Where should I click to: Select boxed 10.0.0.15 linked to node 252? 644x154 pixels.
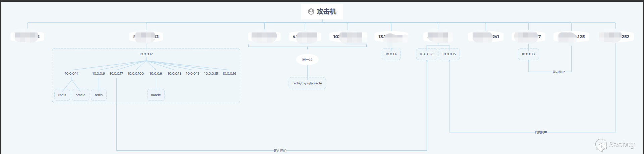click(x=449, y=54)
